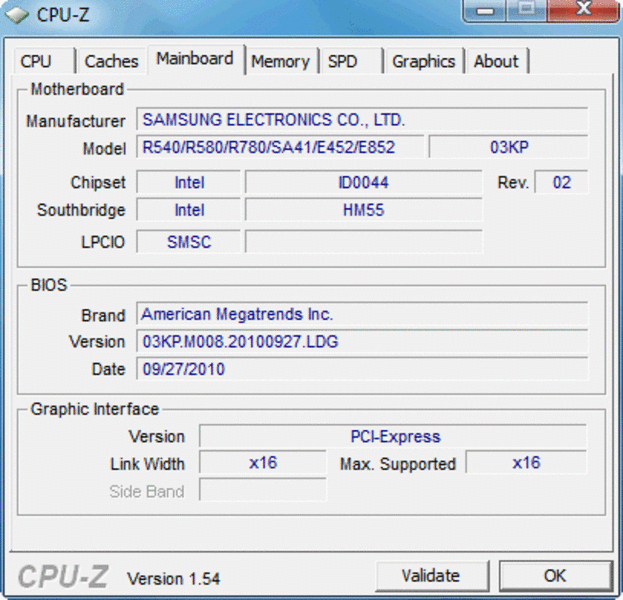Click the CPU-Z chip icon in title bar
Screen dimensions: 623x600
point(17,15)
